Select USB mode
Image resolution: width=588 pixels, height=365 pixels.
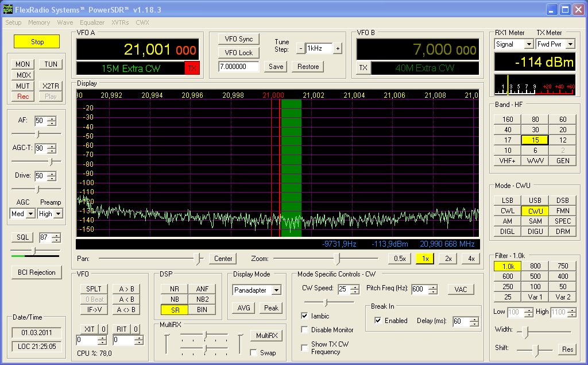(x=535, y=201)
